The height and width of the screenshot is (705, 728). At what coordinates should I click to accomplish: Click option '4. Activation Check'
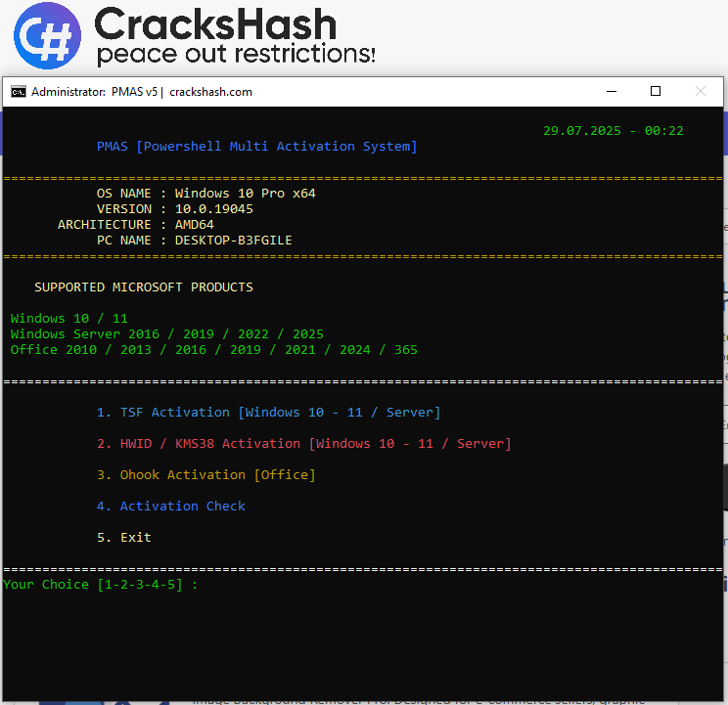point(170,507)
